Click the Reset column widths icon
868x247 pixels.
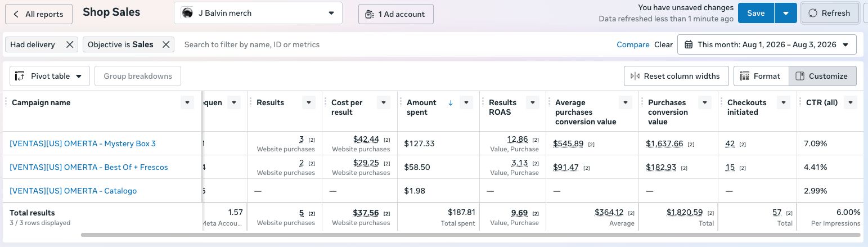635,76
